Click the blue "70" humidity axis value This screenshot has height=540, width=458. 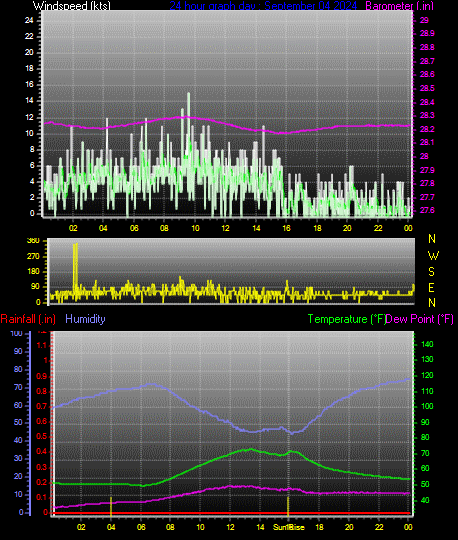pos(18,387)
